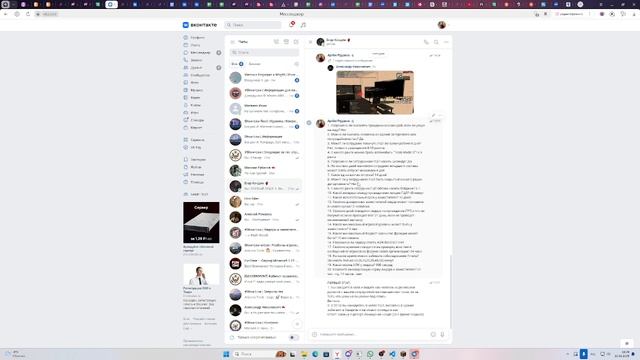This screenshot has width=640, height=360.
Task: Toggle the unread-only switch below chat list
Action: [293, 338]
